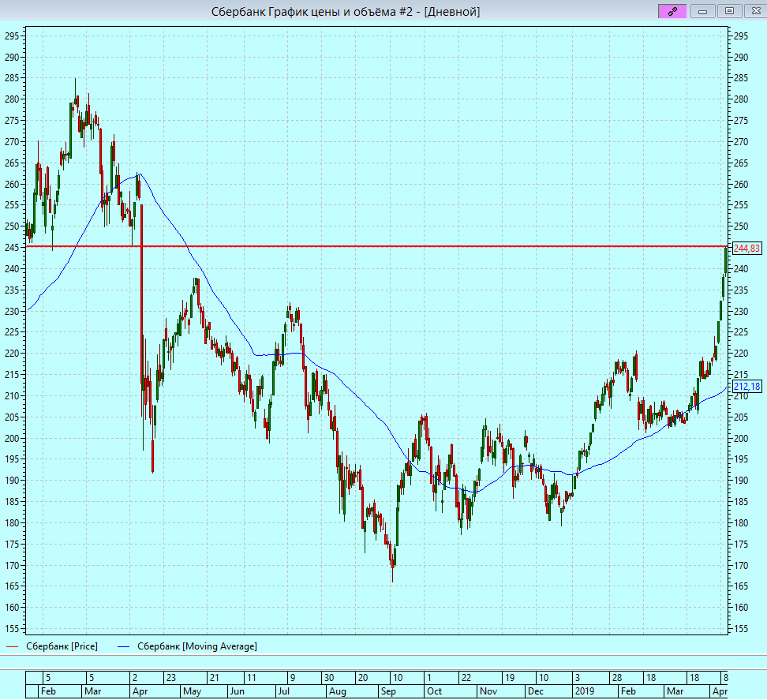Click the Feb 2018 month cell on timeline
Image resolution: width=767 pixels, height=700 pixels.
[59, 691]
